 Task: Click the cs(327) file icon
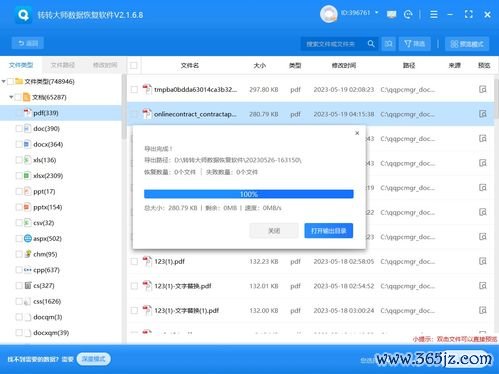pos(28,285)
